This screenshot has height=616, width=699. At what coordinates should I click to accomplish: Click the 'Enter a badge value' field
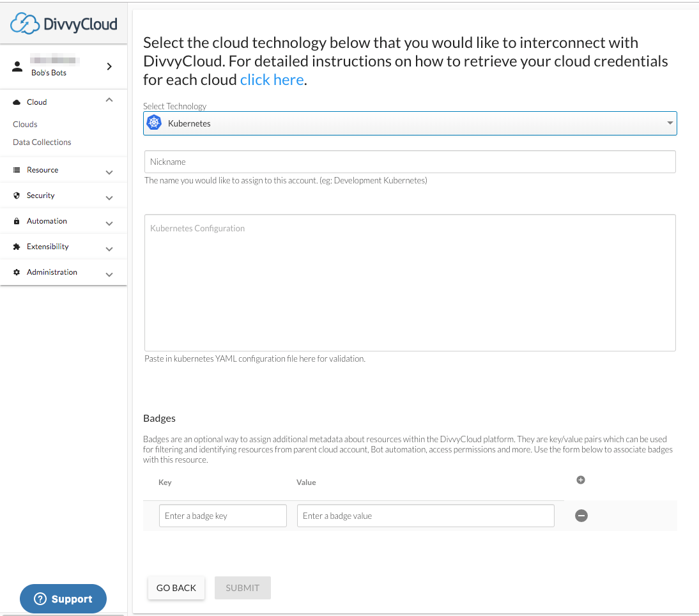click(x=426, y=516)
